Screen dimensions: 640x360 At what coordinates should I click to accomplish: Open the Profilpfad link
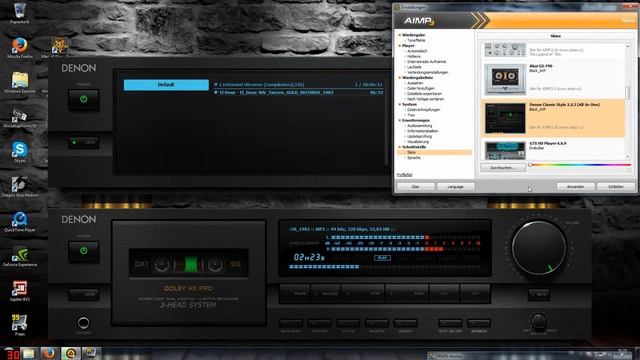[404, 175]
